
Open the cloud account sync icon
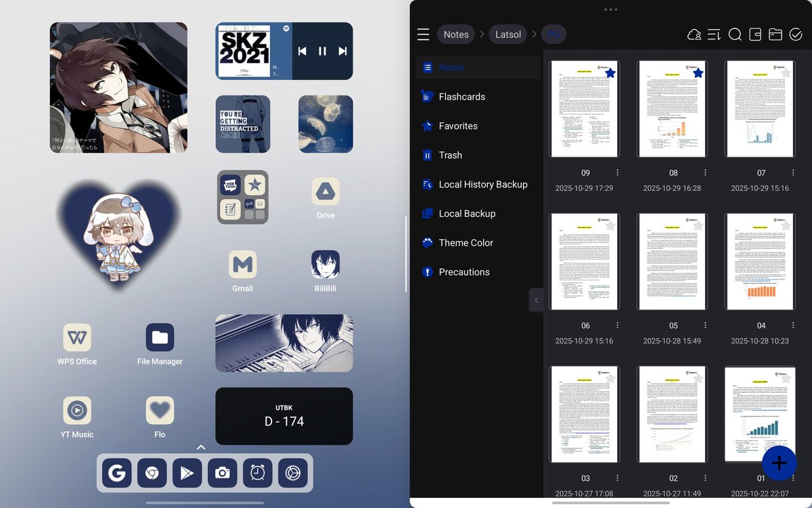(x=694, y=35)
